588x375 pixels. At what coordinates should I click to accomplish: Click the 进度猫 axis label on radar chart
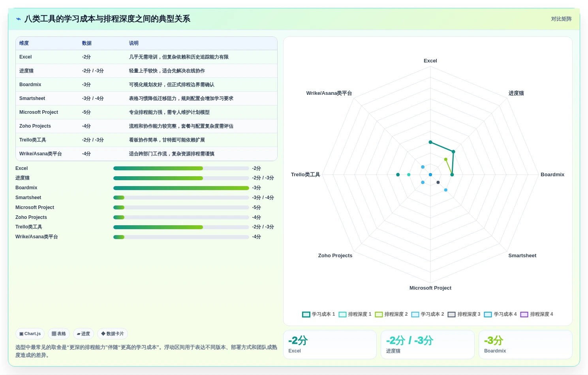point(516,93)
